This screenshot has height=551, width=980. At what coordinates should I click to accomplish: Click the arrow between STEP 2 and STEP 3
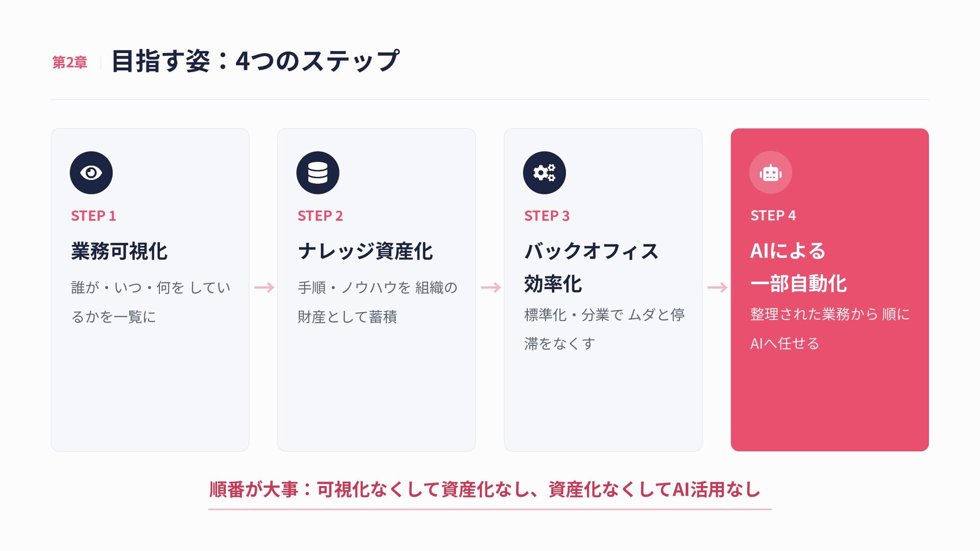(x=491, y=288)
